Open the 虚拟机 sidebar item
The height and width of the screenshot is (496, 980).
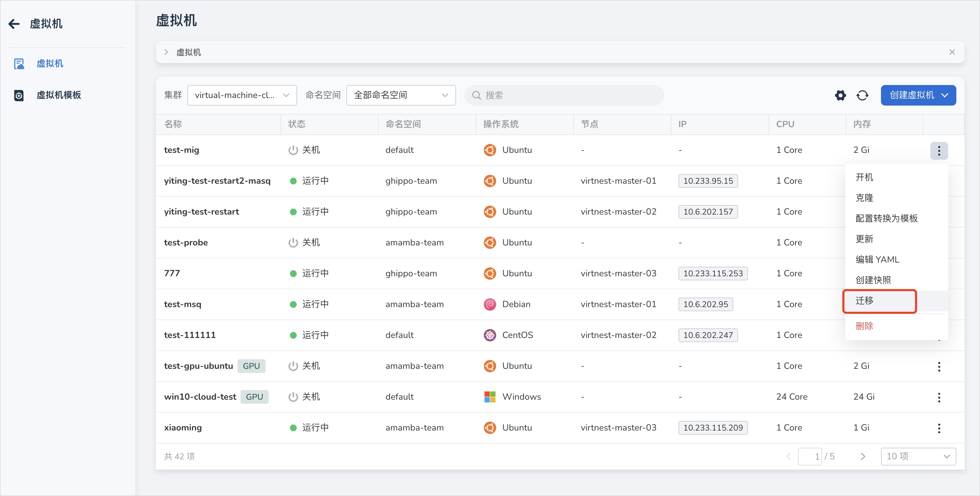50,63
